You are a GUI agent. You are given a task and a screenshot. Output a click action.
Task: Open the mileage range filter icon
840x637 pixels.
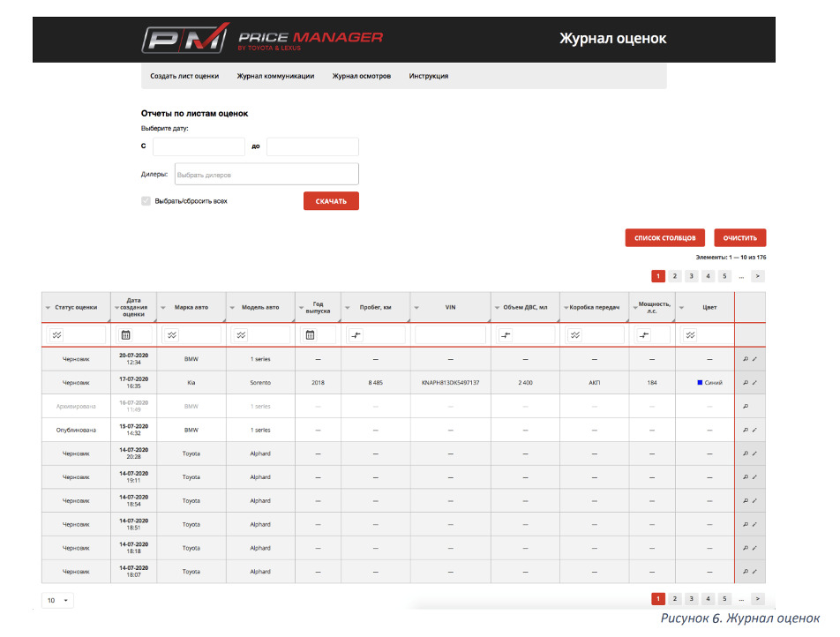click(356, 335)
